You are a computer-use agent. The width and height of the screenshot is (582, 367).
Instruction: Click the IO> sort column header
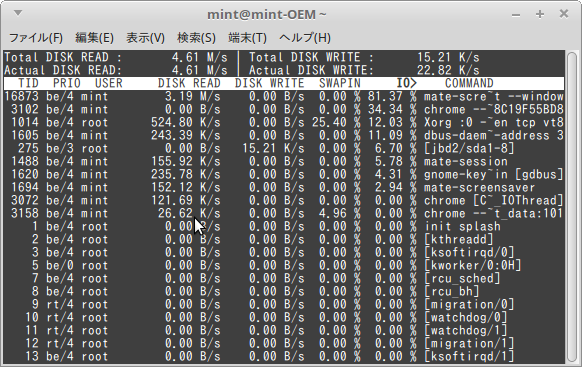coord(406,83)
